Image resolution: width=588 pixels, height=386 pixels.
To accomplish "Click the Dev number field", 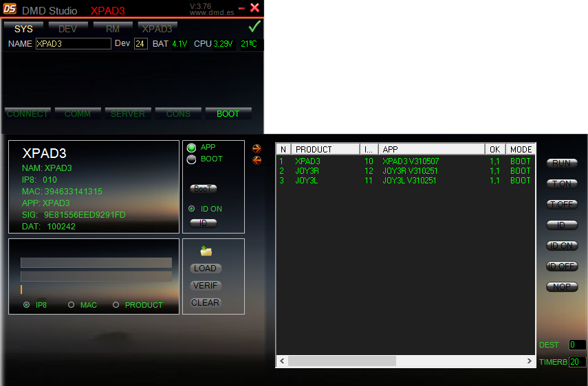I will tap(140, 44).
